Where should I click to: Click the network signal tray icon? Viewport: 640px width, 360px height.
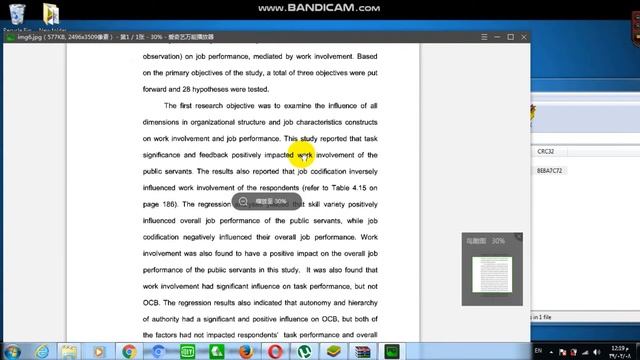coord(586,352)
